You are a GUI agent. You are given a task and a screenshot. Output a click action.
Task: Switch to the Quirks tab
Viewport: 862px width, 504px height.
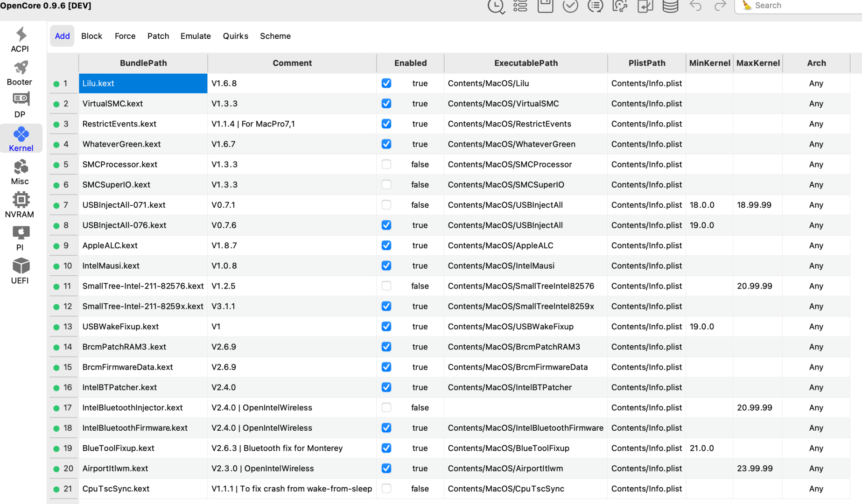[x=235, y=36]
